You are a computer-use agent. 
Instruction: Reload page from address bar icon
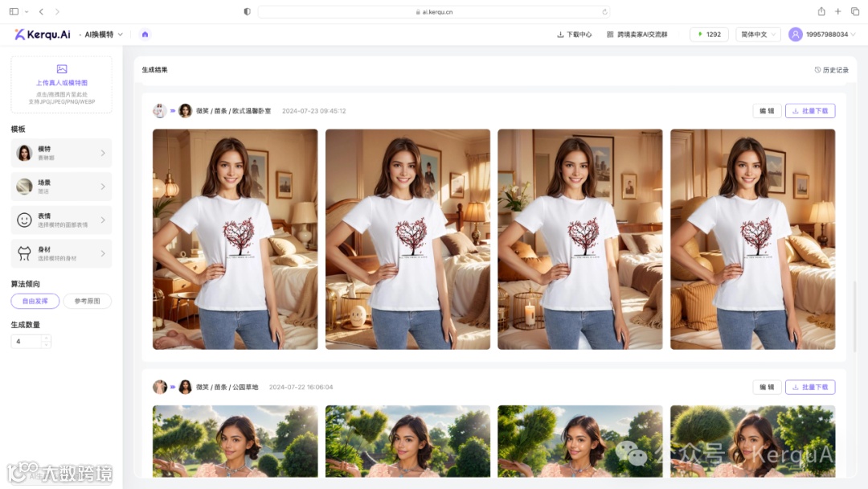[x=604, y=11]
